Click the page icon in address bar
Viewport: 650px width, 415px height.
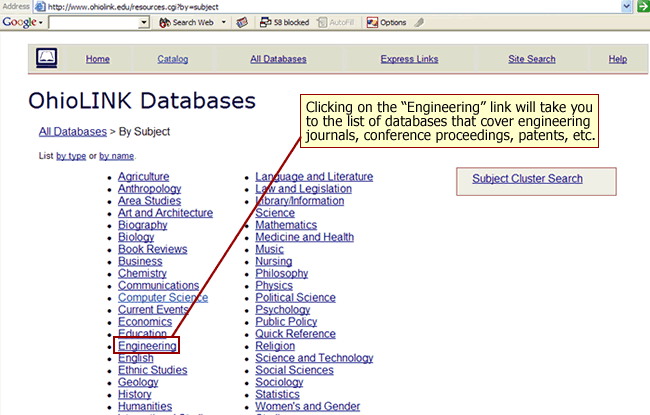(40, 6)
